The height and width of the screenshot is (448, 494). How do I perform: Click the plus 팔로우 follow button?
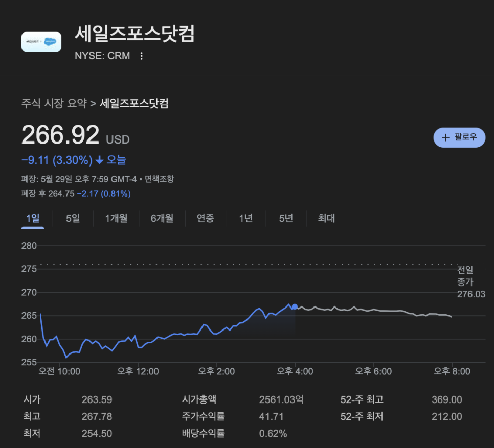point(459,137)
